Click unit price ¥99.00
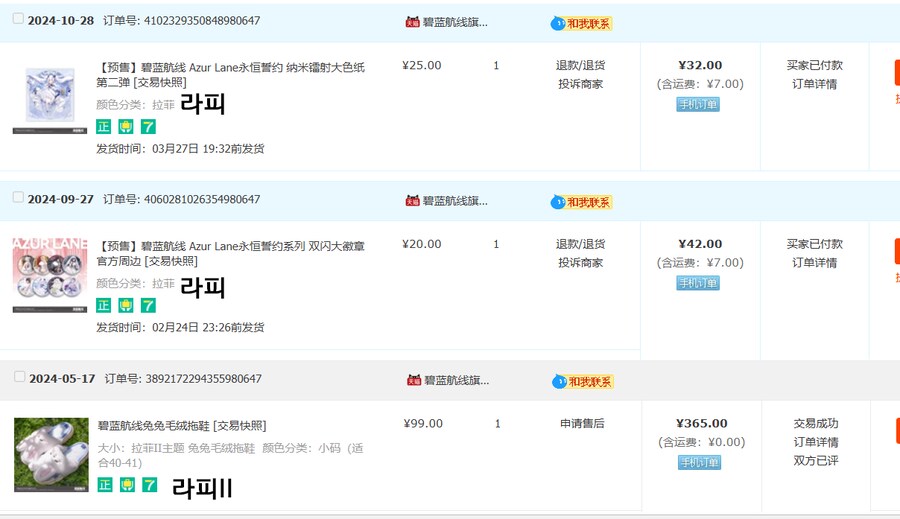Viewport: 900px width, 519px height. click(x=423, y=423)
